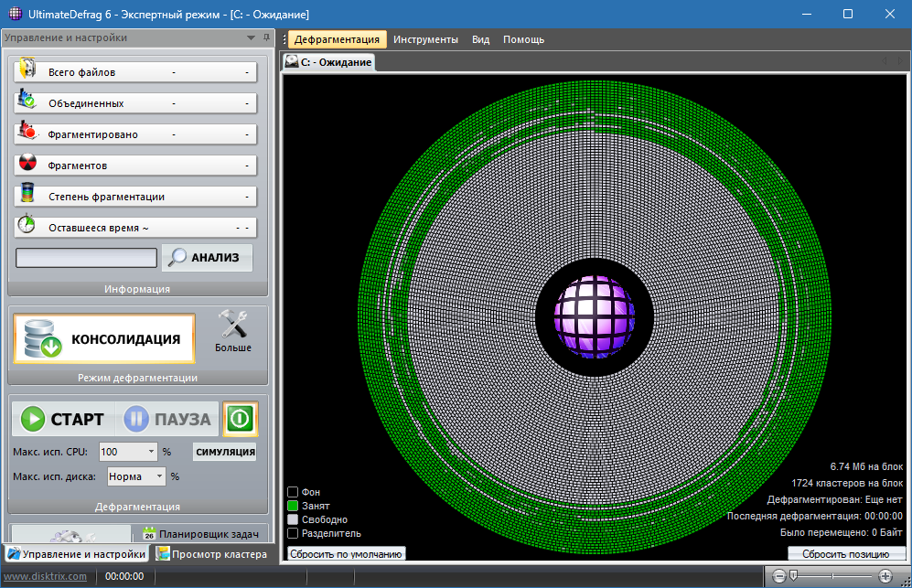
Task: Click the 00:00:00 timer in status bar
Action: tap(124, 576)
